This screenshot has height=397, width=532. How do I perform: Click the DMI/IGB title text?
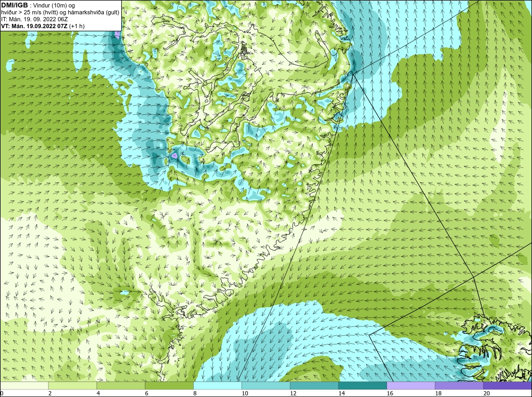[14, 5]
